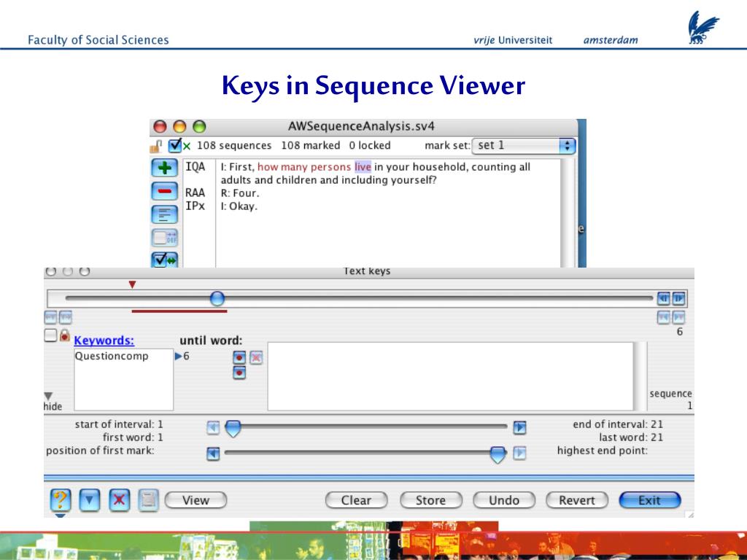Click the dimmed DIF compare icon

point(164,237)
